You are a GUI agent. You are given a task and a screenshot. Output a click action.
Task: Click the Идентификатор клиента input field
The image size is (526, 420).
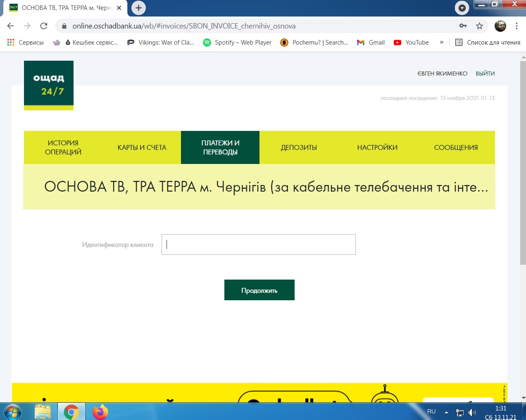pyautogui.click(x=258, y=244)
